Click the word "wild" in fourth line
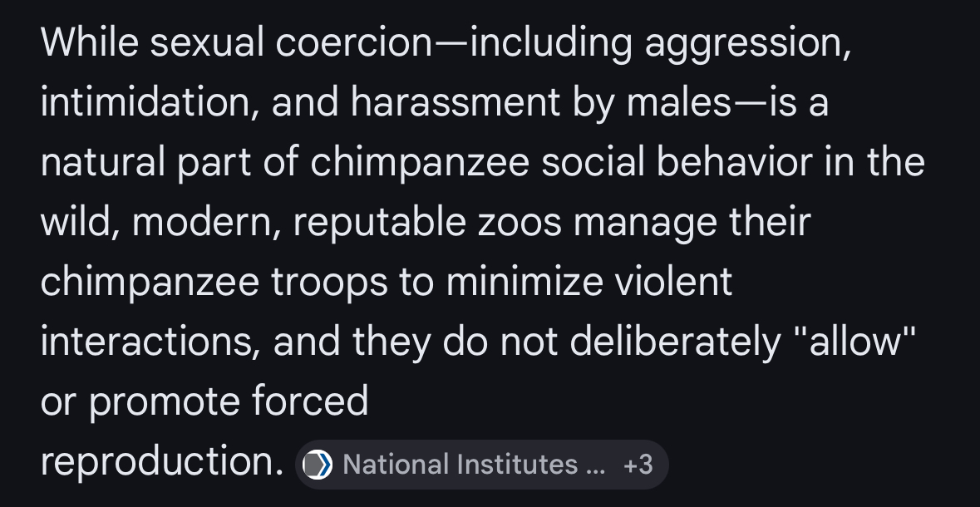Viewport: 980px width, 507px height. tap(80, 222)
